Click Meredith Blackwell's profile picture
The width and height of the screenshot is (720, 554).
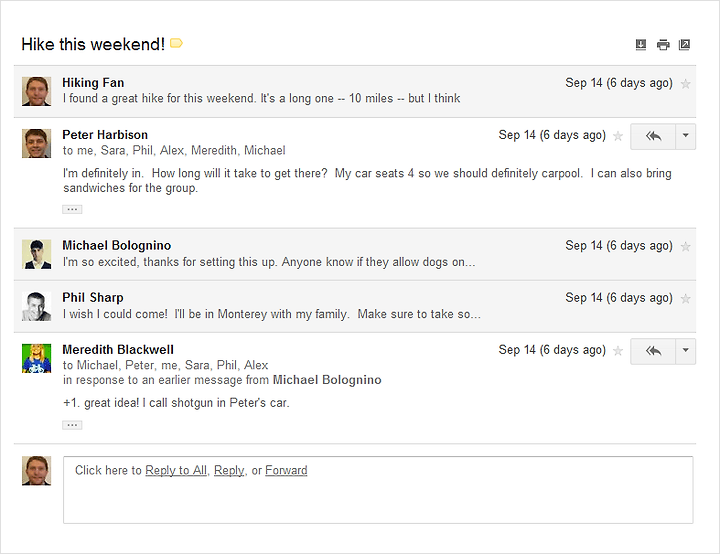coord(36,358)
